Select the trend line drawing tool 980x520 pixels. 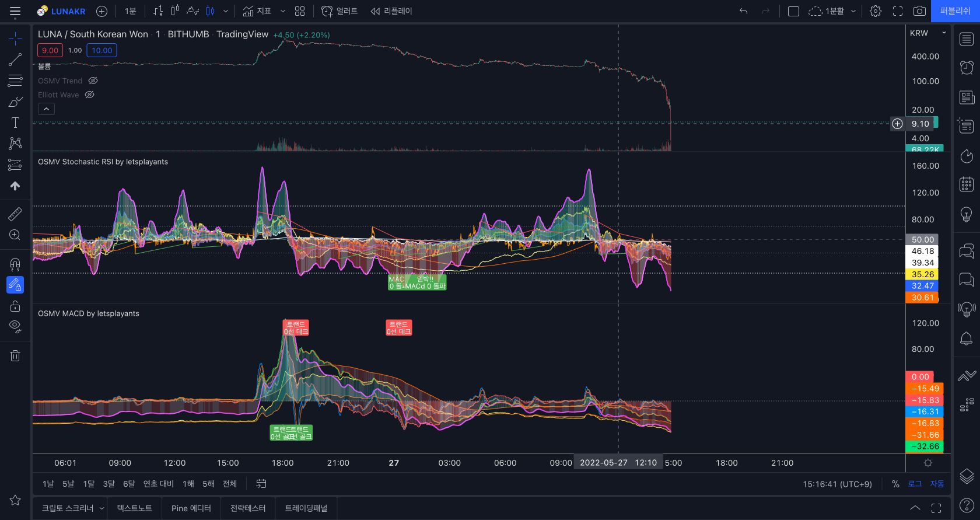15,60
